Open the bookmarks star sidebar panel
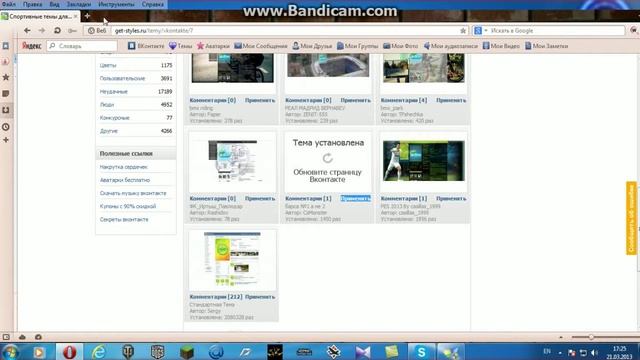The image size is (640, 360). (6, 77)
